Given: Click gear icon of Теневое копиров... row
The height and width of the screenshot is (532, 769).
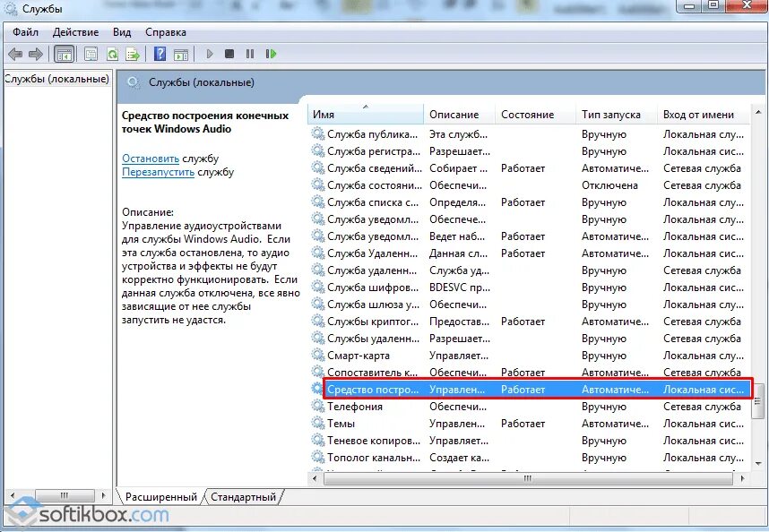Looking at the screenshot, I should [318, 441].
